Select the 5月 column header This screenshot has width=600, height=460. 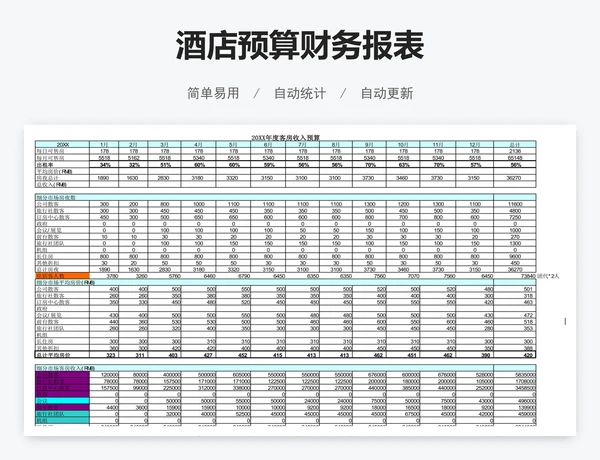[x=233, y=145]
